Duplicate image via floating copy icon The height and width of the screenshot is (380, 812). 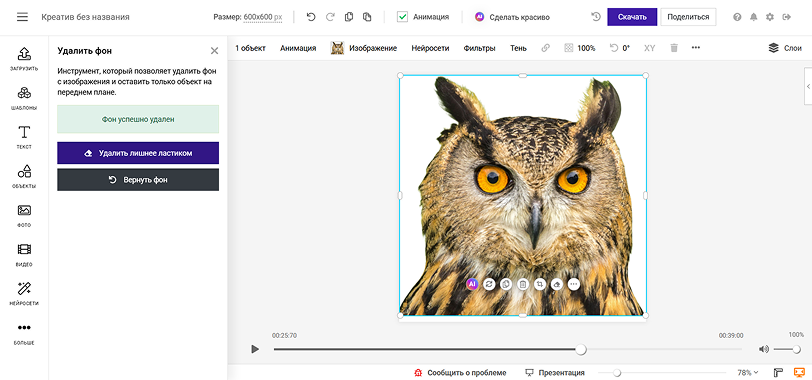tap(506, 284)
